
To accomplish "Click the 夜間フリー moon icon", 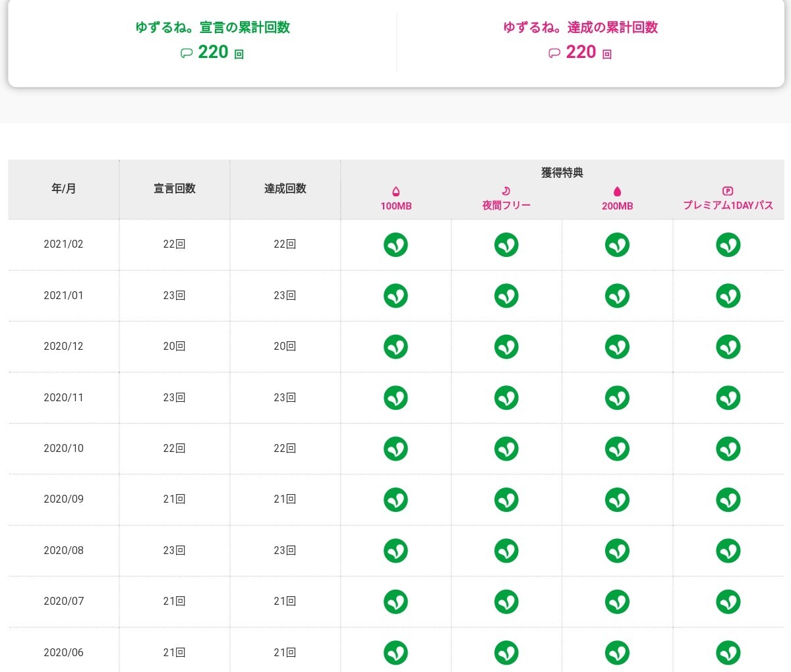I will [506, 191].
